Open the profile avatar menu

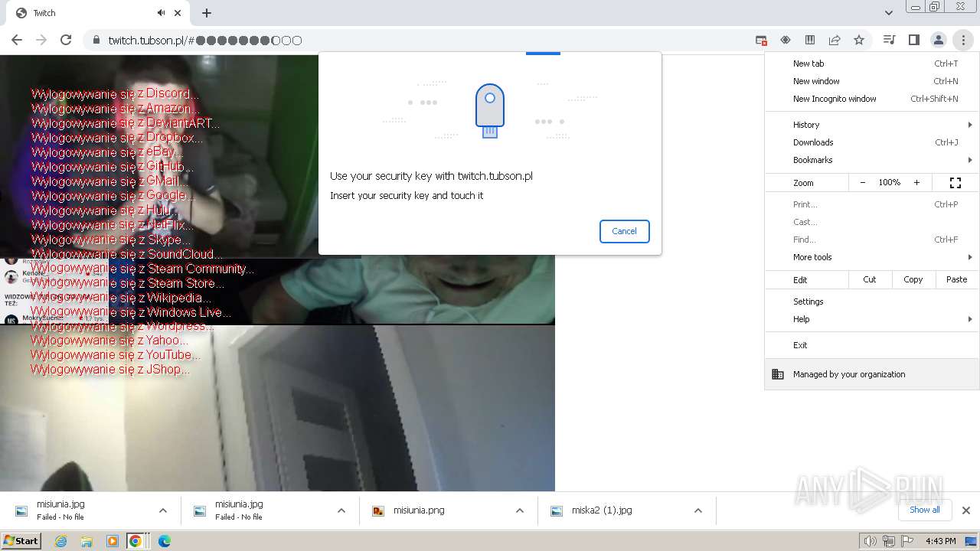click(938, 40)
